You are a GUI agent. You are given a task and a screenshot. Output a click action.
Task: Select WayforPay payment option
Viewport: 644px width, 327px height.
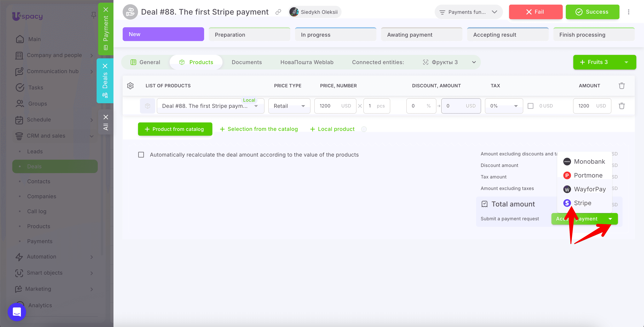[584, 189]
